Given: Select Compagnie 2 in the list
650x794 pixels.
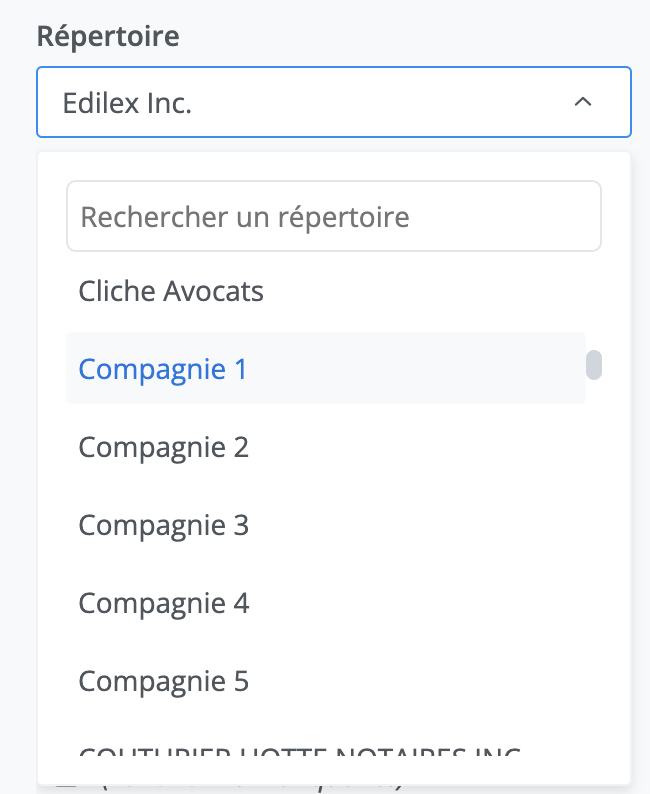Looking at the screenshot, I should (164, 447).
